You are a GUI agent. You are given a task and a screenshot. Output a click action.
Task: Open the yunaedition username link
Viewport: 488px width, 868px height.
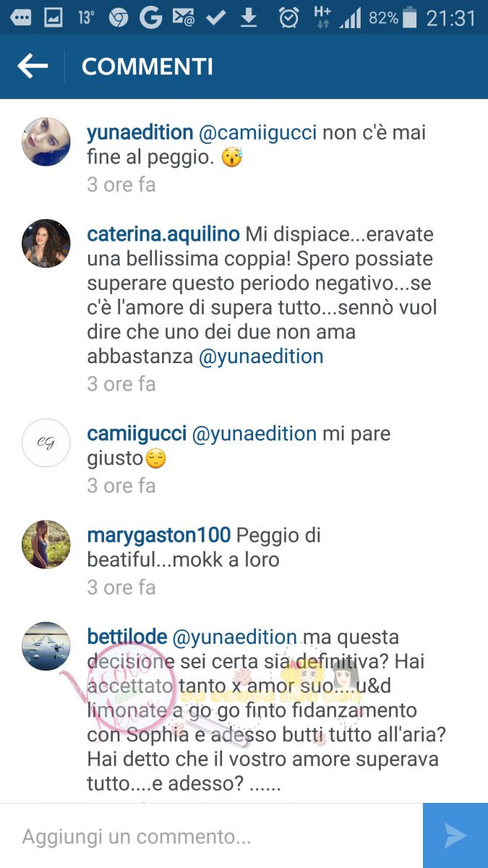[x=140, y=133]
